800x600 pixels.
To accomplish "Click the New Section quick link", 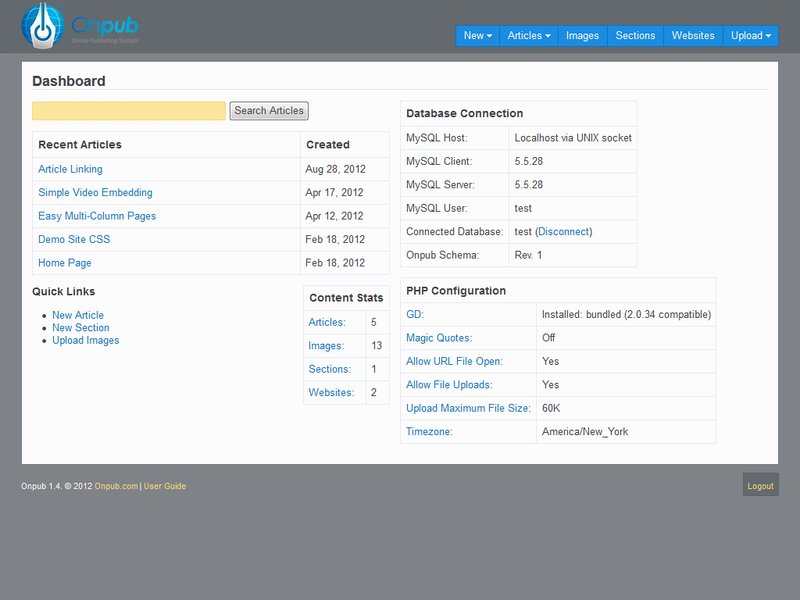I will point(81,328).
